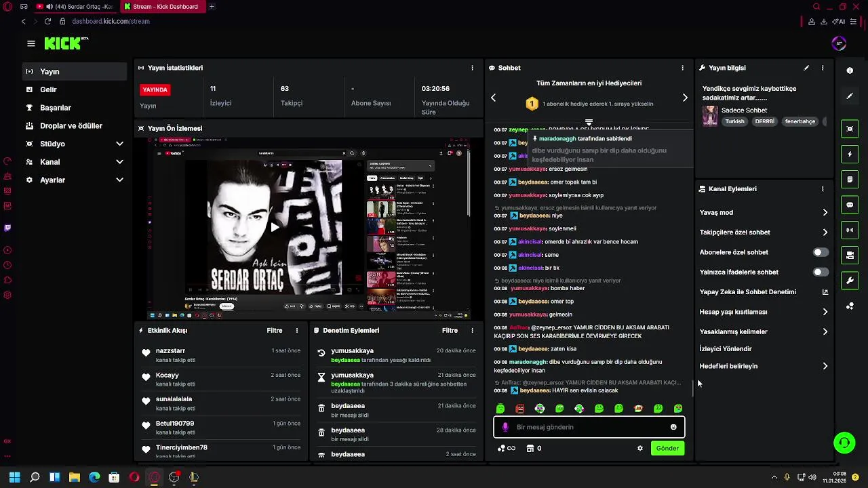Click the purple microphone icon in chat input

[505, 427]
